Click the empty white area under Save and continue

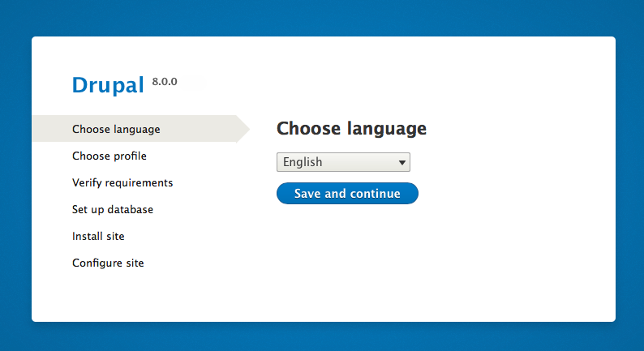pos(347,251)
